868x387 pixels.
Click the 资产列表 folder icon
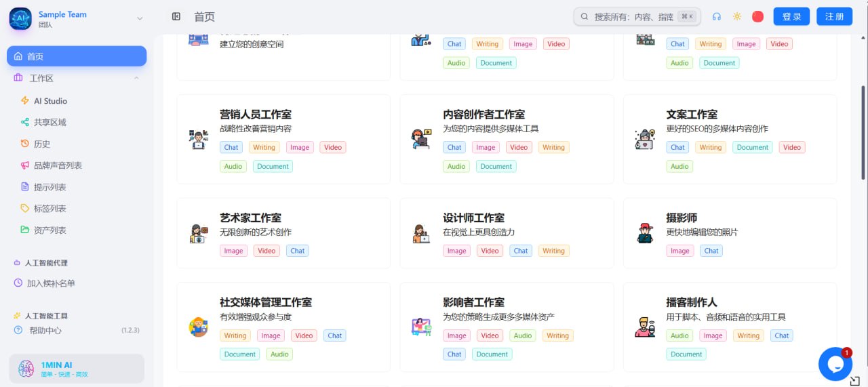(25, 230)
